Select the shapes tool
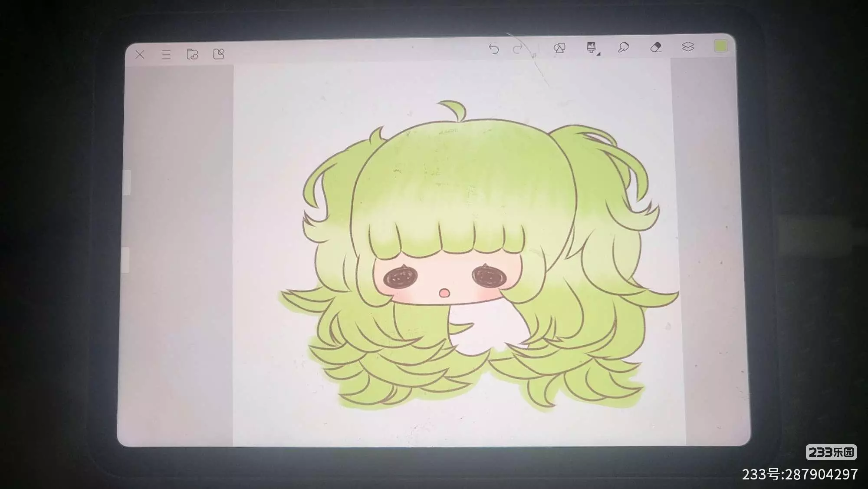 pos(559,48)
